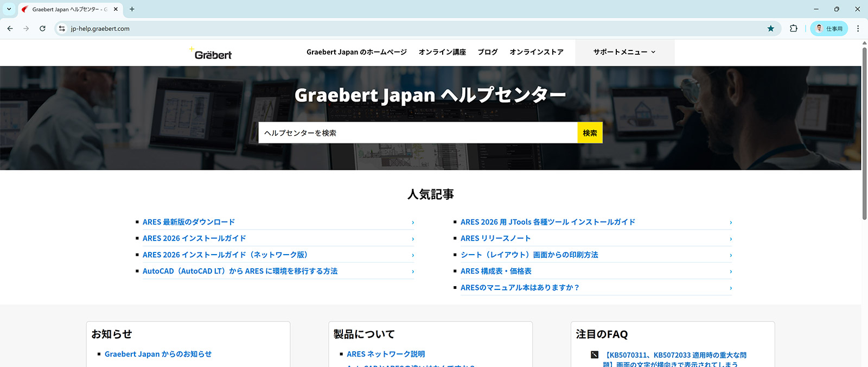The image size is (868, 367).
Task: View site information icon in address bar
Action: point(62,29)
